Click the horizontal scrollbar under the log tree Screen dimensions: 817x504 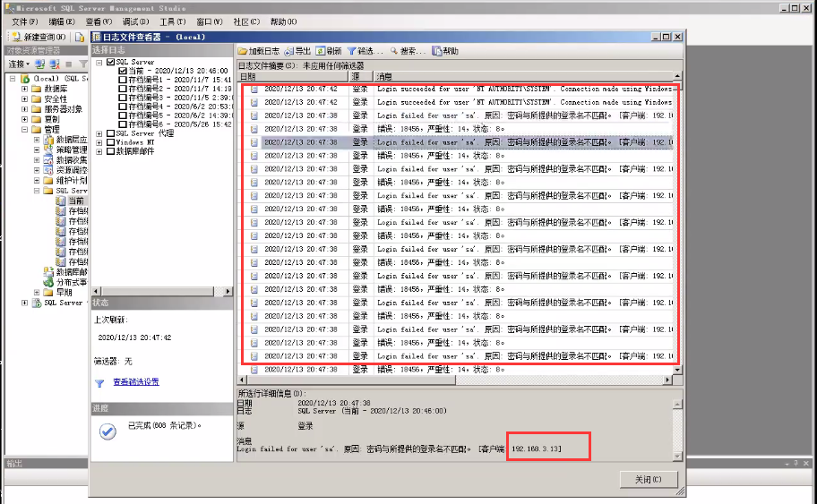pyautogui.click(x=161, y=291)
